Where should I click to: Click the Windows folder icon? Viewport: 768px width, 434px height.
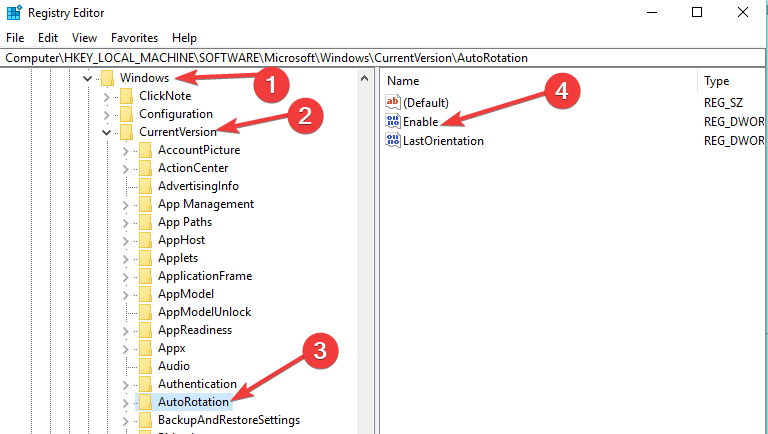(x=107, y=78)
